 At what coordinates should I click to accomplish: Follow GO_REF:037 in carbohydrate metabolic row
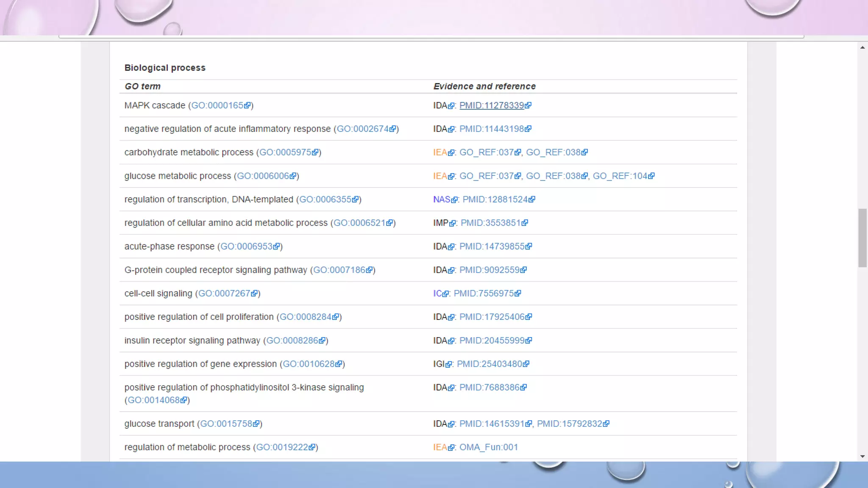click(487, 152)
